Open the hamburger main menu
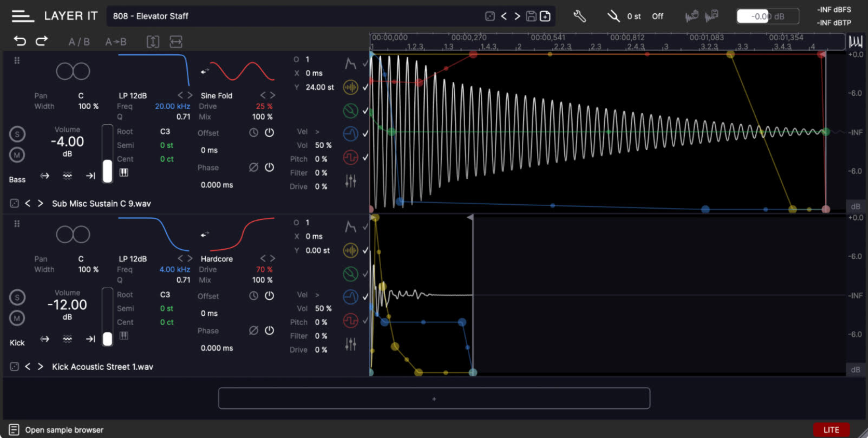The width and height of the screenshot is (868, 438). point(22,16)
